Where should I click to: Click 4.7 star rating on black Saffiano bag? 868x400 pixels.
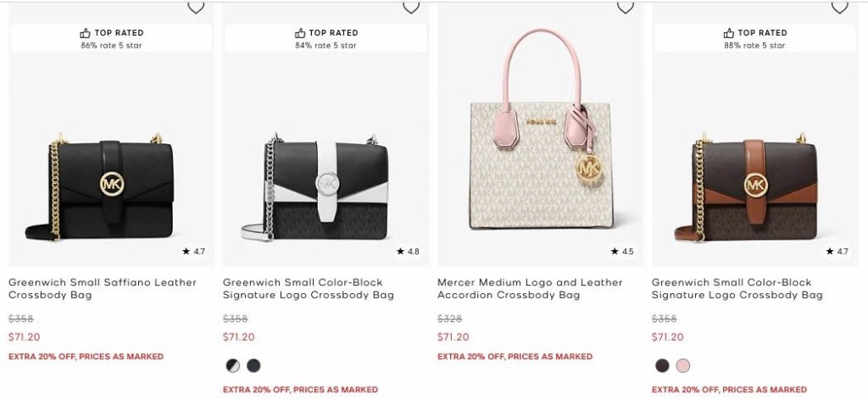click(x=194, y=251)
